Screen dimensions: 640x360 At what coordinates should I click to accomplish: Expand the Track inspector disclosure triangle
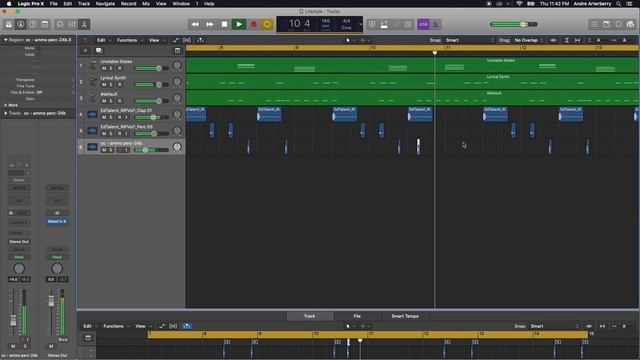[x=6, y=113]
